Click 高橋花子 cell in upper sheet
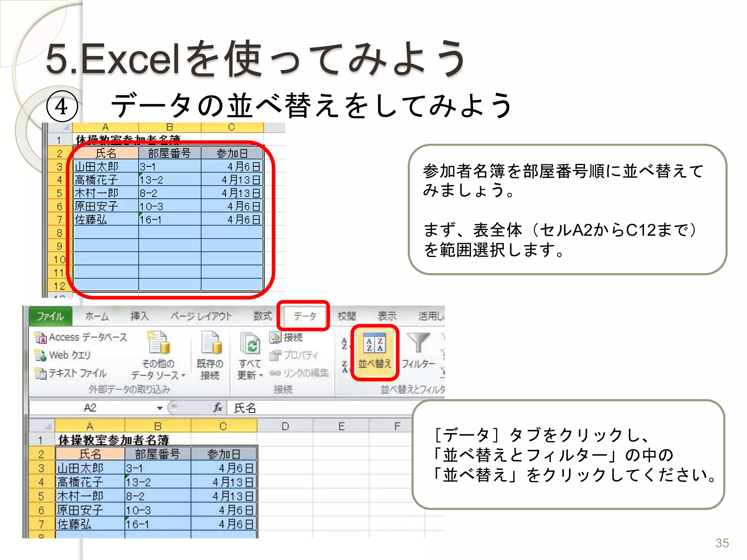The image size is (747, 560). pyautogui.click(x=106, y=180)
